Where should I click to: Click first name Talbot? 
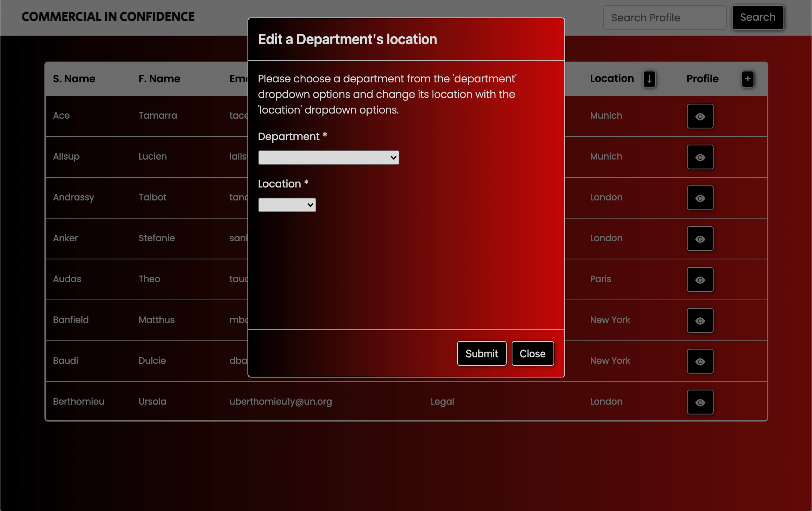tap(153, 197)
